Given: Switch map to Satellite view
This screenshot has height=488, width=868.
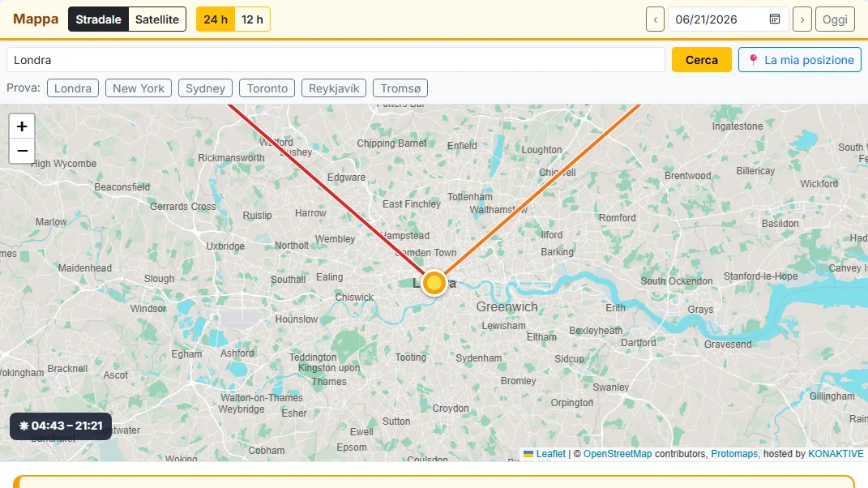Looking at the screenshot, I should tap(157, 19).
